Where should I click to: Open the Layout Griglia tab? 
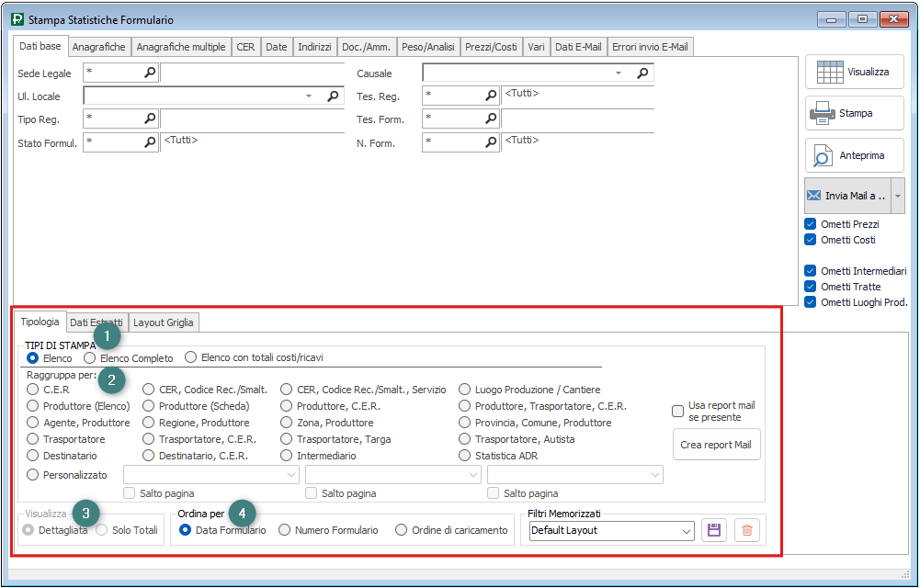tap(164, 322)
